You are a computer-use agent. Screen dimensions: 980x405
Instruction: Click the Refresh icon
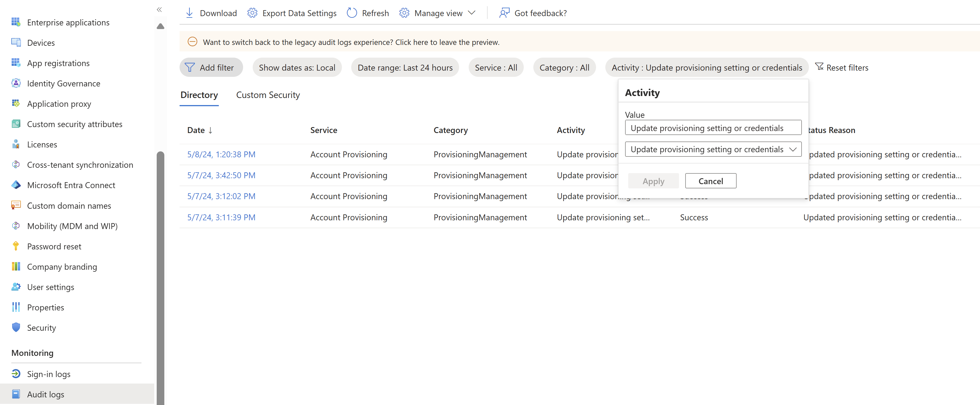tap(351, 12)
